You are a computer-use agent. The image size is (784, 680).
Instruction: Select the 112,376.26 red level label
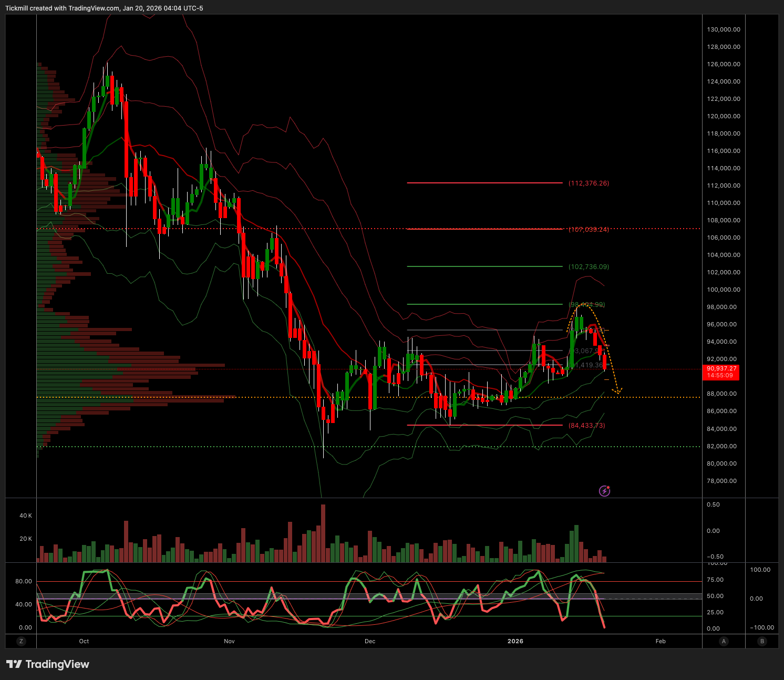pos(589,183)
